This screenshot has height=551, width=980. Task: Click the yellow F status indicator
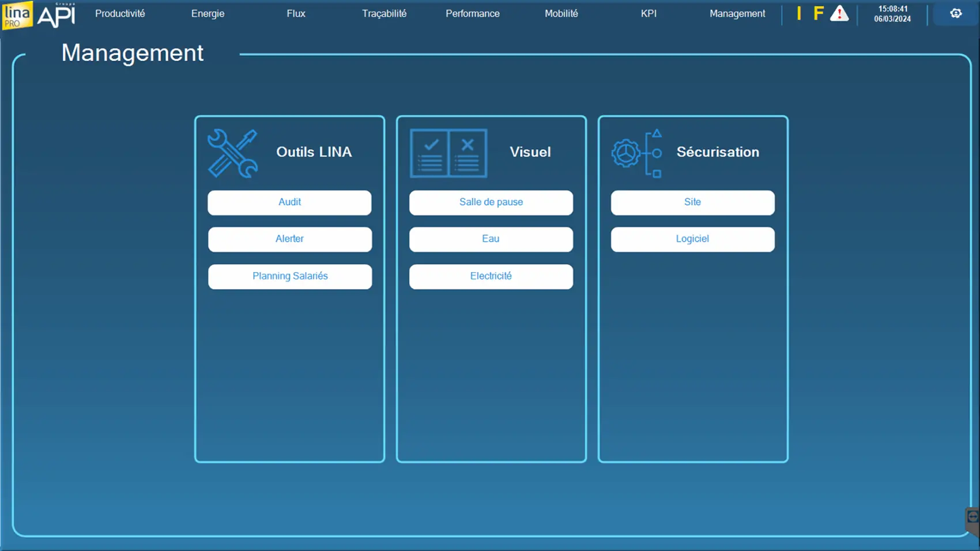[x=818, y=14]
